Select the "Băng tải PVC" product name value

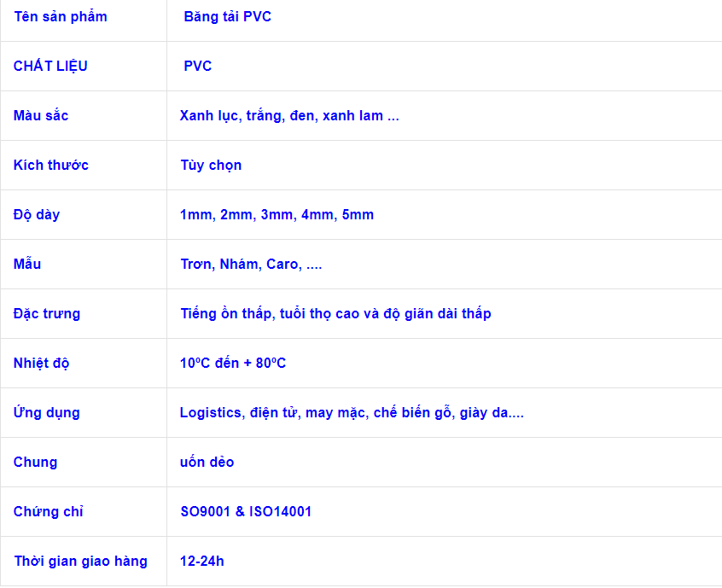point(228,16)
